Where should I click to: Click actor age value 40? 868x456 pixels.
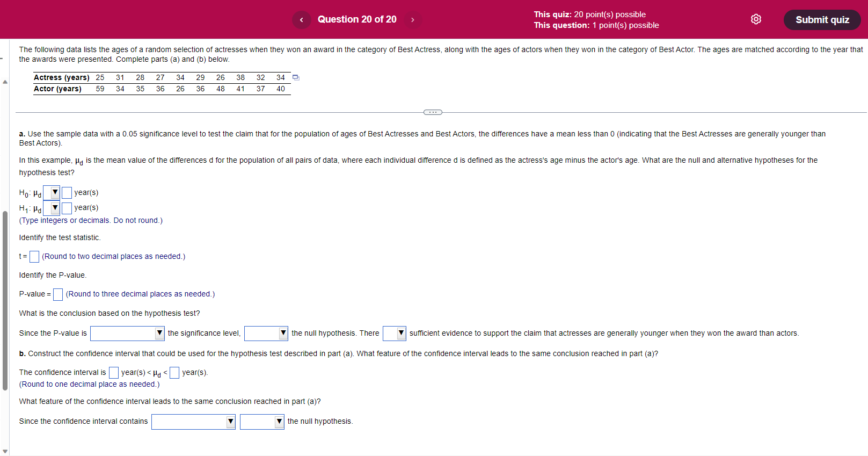281,89
